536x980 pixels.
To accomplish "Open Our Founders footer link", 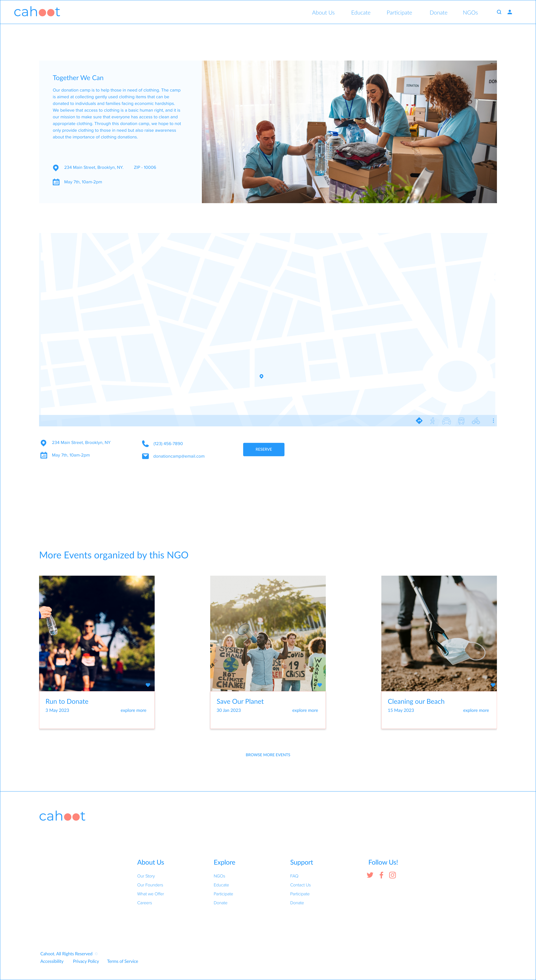I will [x=150, y=885].
